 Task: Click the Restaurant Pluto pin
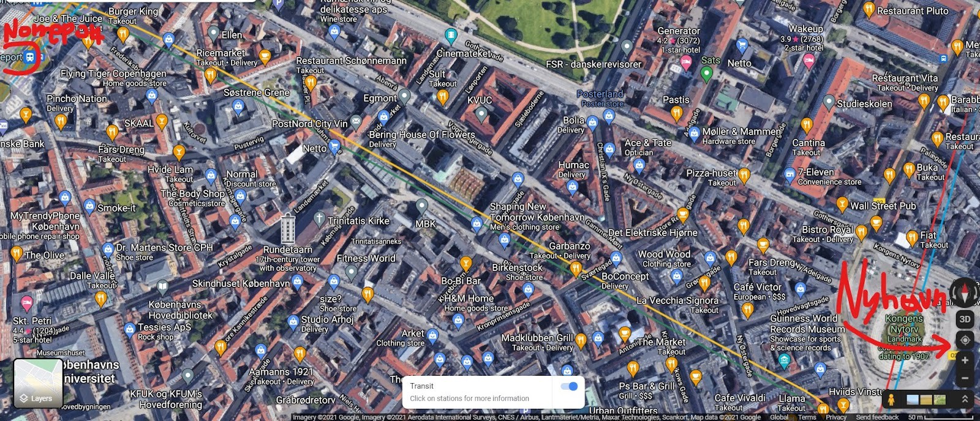pyautogui.click(x=869, y=9)
